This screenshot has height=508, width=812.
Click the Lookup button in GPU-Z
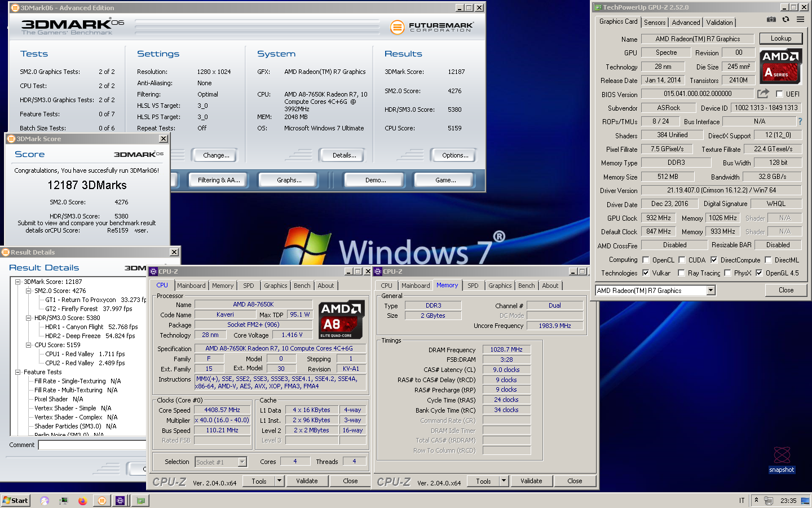781,38
